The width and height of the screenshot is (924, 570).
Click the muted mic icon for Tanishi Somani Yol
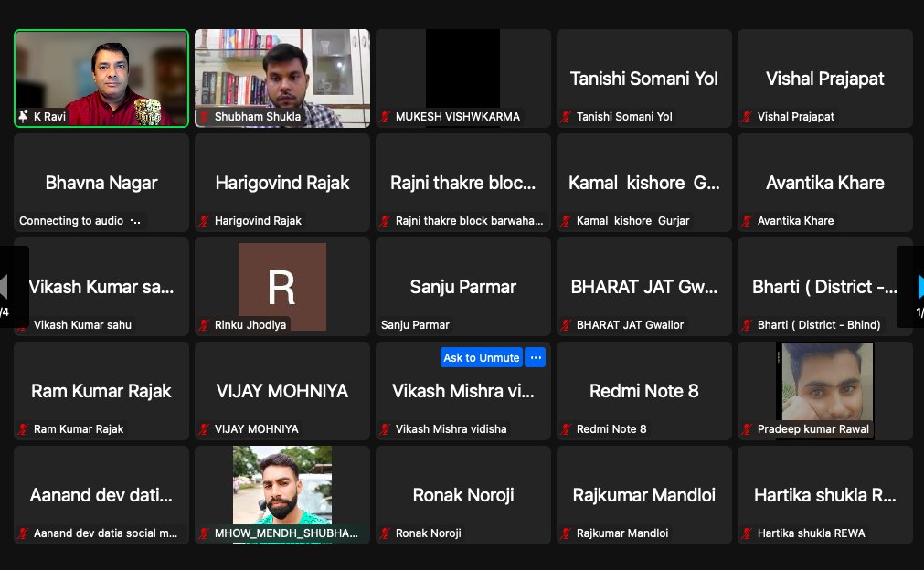tap(566, 117)
